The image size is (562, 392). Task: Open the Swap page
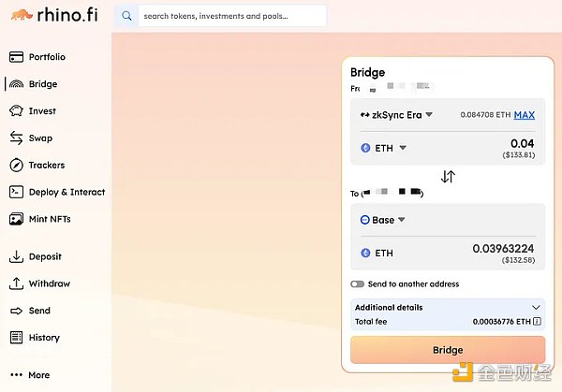[x=39, y=138]
